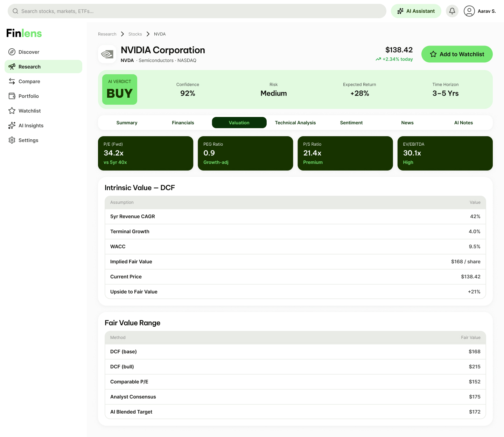Click the Risk Medium value

point(274,93)
